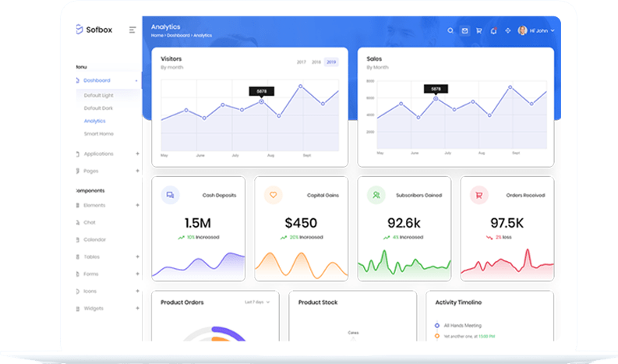The width and height of the screenshot is (618, 364).
Task: Click the Home breadcrumb link
Action: pyautogui.click(x=157, y=36)
